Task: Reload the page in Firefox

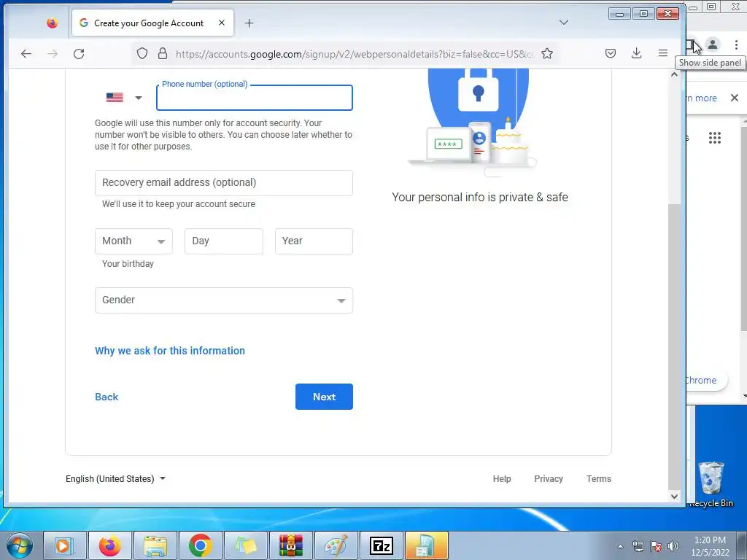Action: [79, 54]
